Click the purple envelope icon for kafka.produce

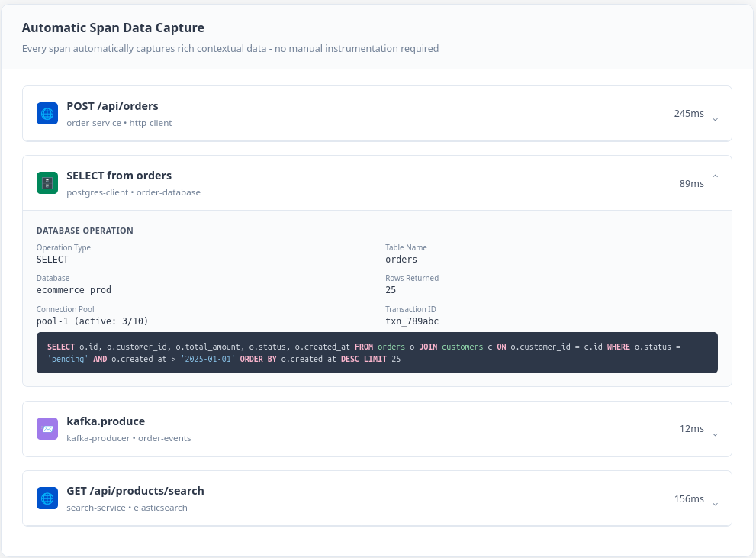[47, 429]
